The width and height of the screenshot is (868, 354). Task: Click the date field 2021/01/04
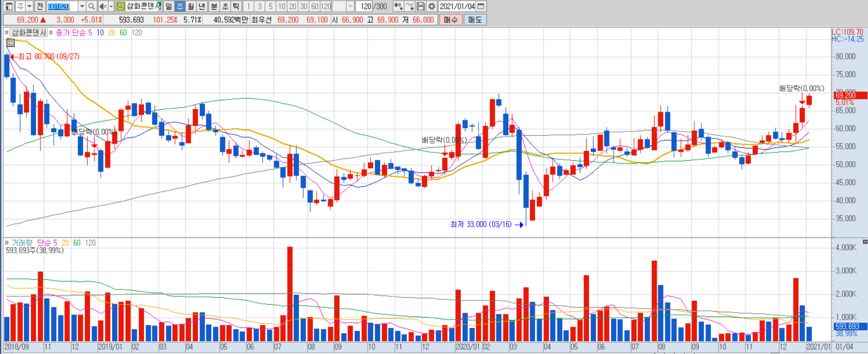click(x=457, y=7)
